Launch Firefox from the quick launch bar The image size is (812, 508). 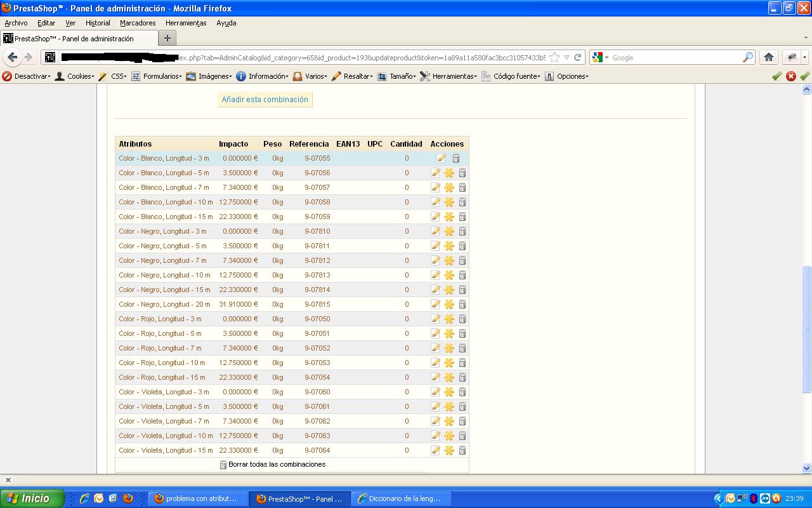point(128,498)
